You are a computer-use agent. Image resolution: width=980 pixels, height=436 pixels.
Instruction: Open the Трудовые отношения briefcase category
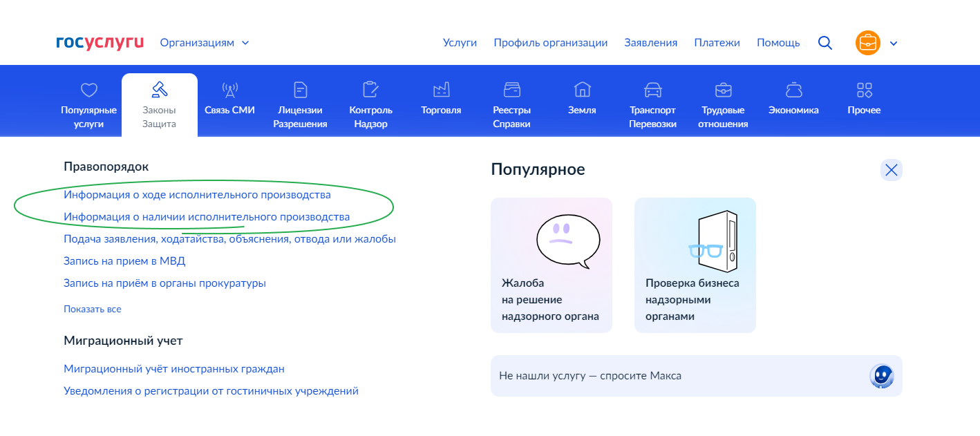[x=723, y=105]
